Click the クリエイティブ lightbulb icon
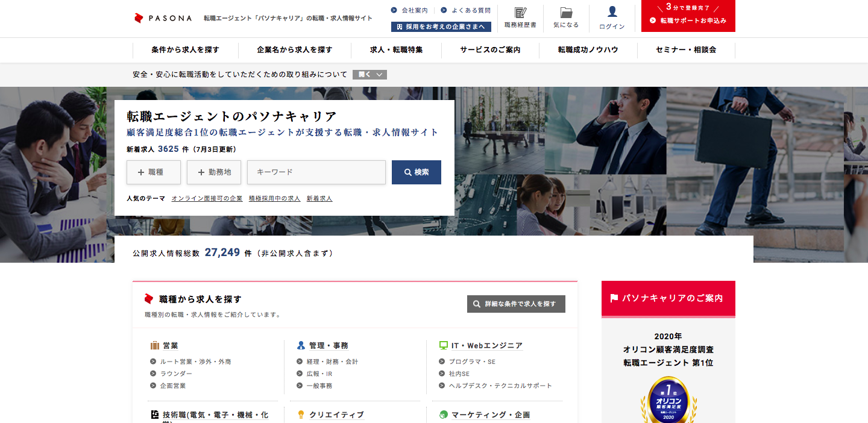Screen dimensions: 868x423 [x=301, y=415]
